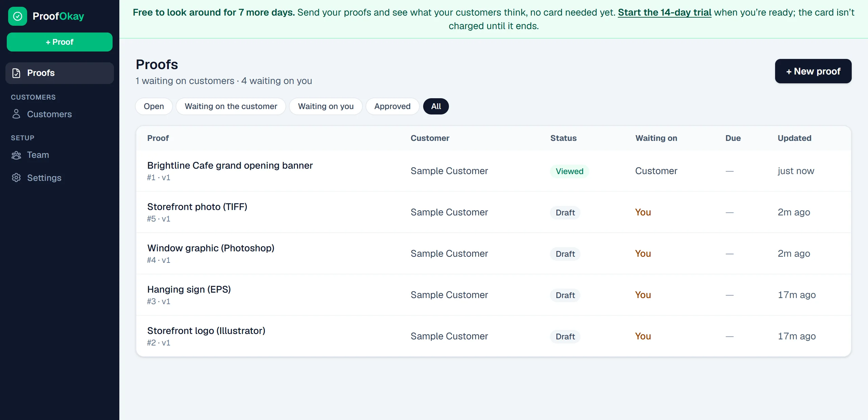Create a proof with the green + Proof button
This screenshot has width=868, height=420.
(60, 42)
